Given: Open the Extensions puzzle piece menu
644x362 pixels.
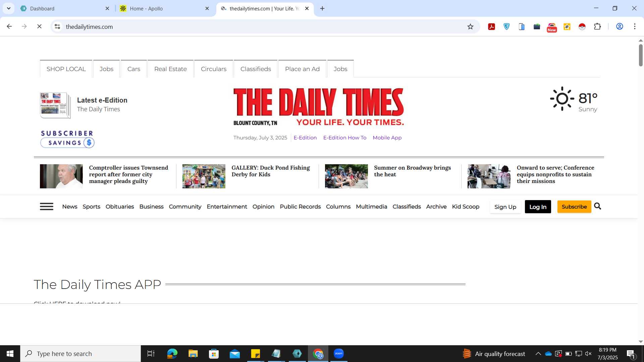Looking at the screenshot, I should coord(597,27).
